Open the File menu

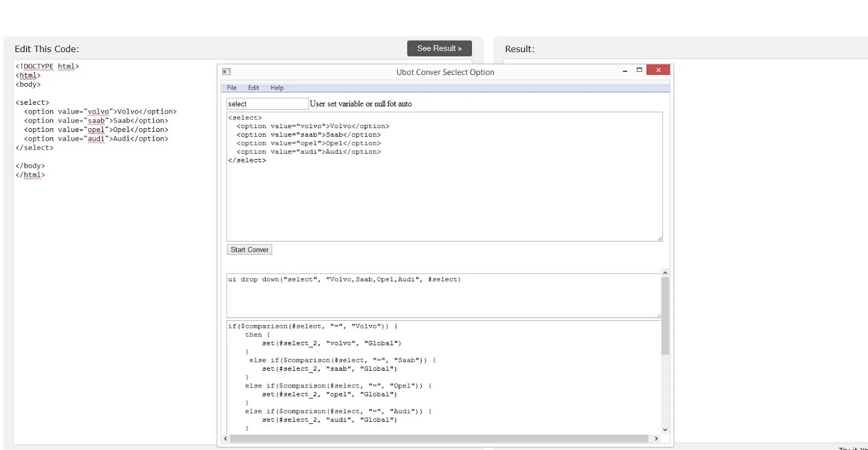coord(232,88)
